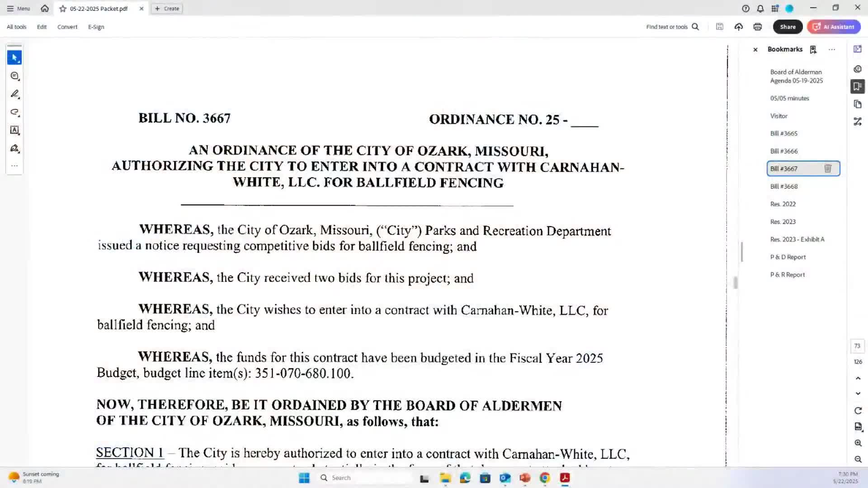Zoom in on the page
Image resolution: width=868 pixels, height=488 pixels.
click(858, 443)
